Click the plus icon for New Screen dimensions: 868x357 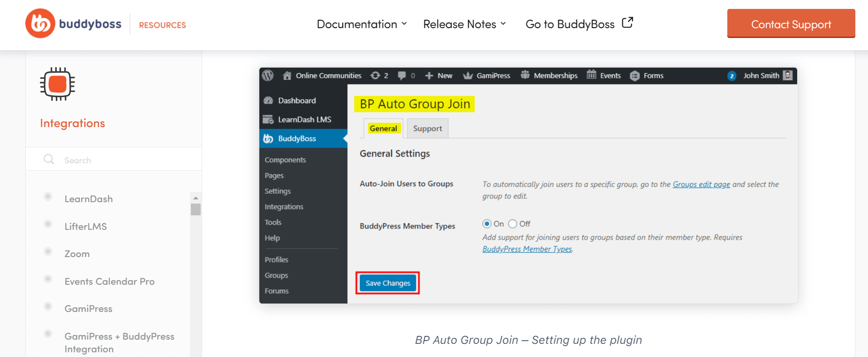[x=429, y=76]
